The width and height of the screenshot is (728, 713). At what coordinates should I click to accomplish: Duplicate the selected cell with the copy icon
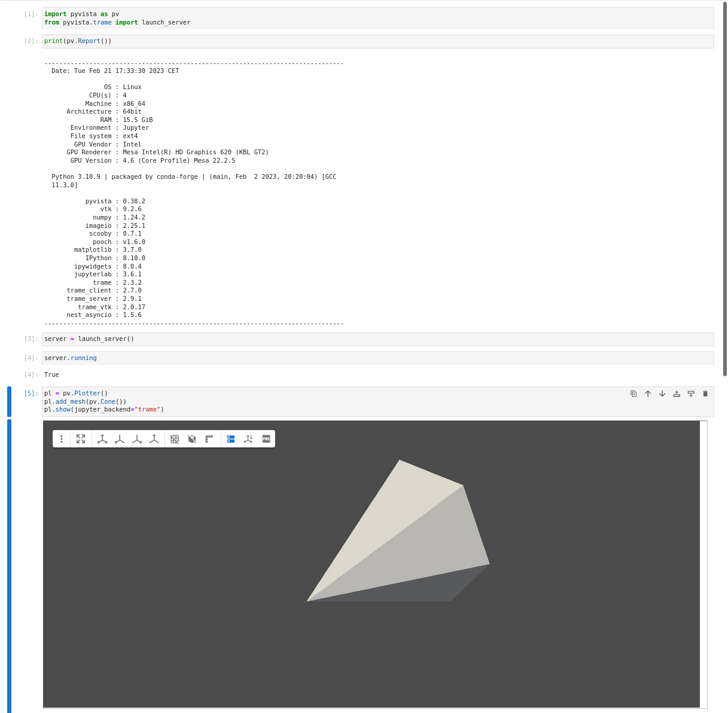pos(633,394)
